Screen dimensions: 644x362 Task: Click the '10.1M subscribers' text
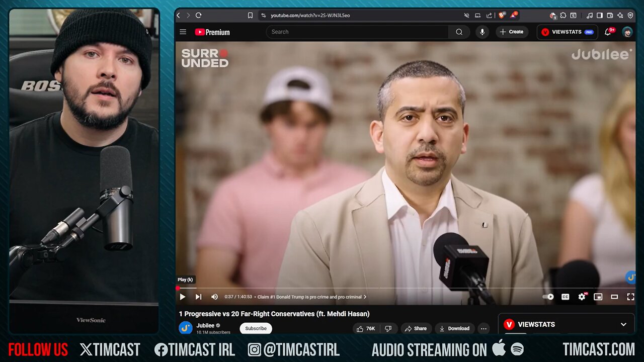[x=213, y=332]
